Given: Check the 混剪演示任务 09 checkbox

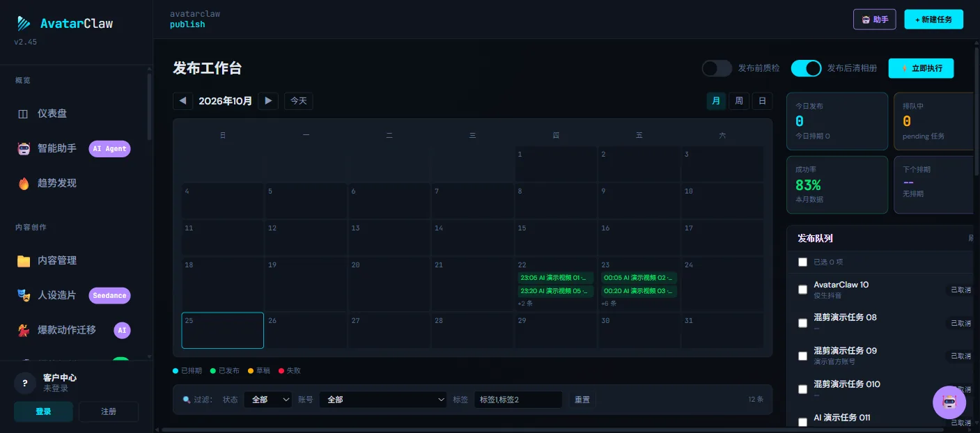Looking at the screenshot, I should pyautogui.click(x=802, y=356).
